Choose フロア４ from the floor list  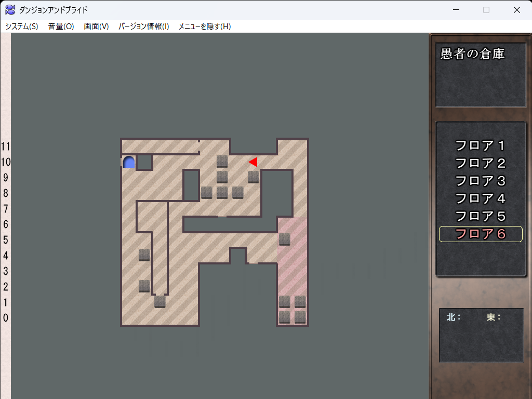(481, 198)
